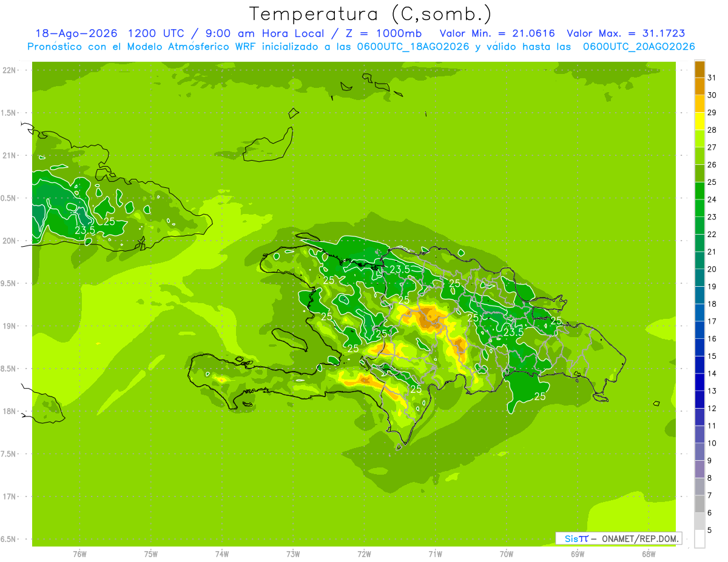This screenshot has width=728, height=562.
Task: Click the 76W longitude axis label
Action: [x=79, y=554]
